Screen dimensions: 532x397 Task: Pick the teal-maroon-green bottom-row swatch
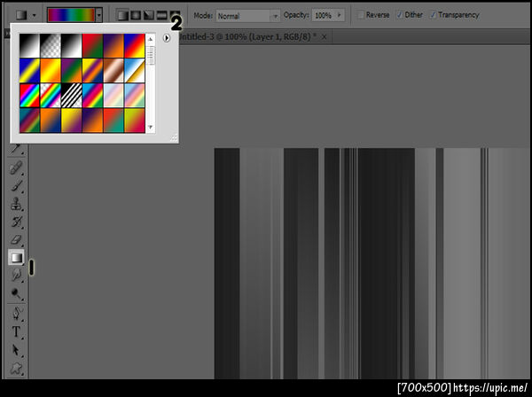(29, 120)
